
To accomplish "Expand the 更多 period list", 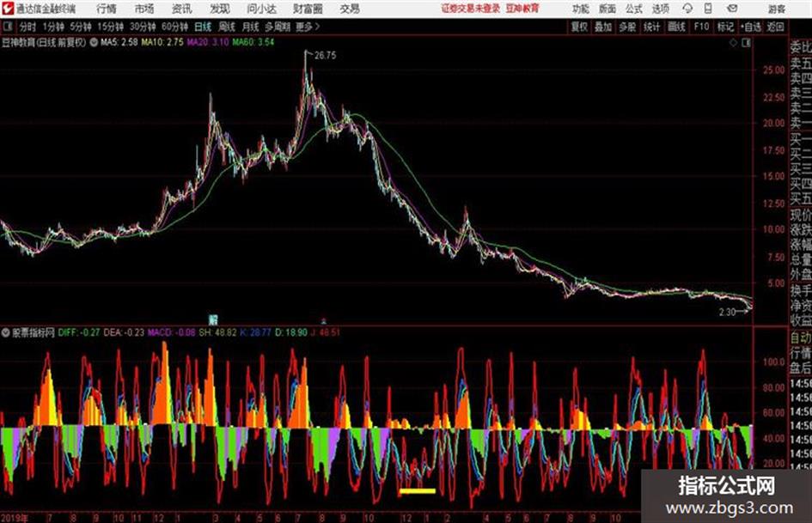I will pos(308,27).
